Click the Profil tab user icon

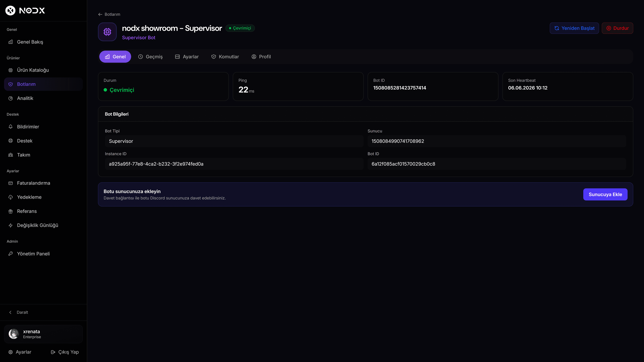point(254,57)
